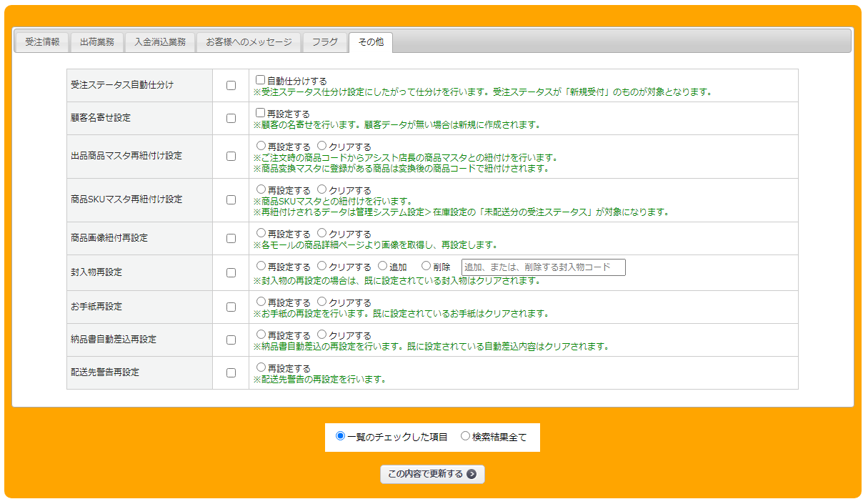This screenshot has width=868, height=504.
Task: Open the 出荷業務 tab
Action: click(97, 42)
